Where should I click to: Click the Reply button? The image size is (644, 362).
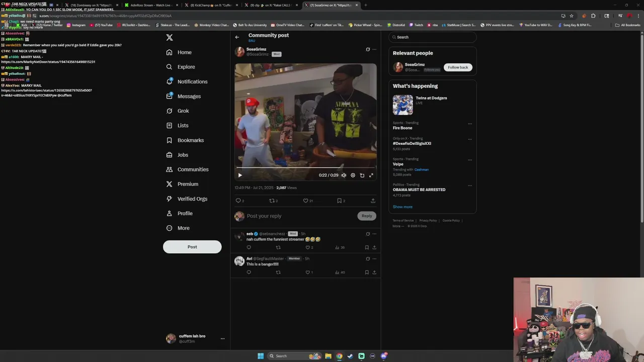367,216
